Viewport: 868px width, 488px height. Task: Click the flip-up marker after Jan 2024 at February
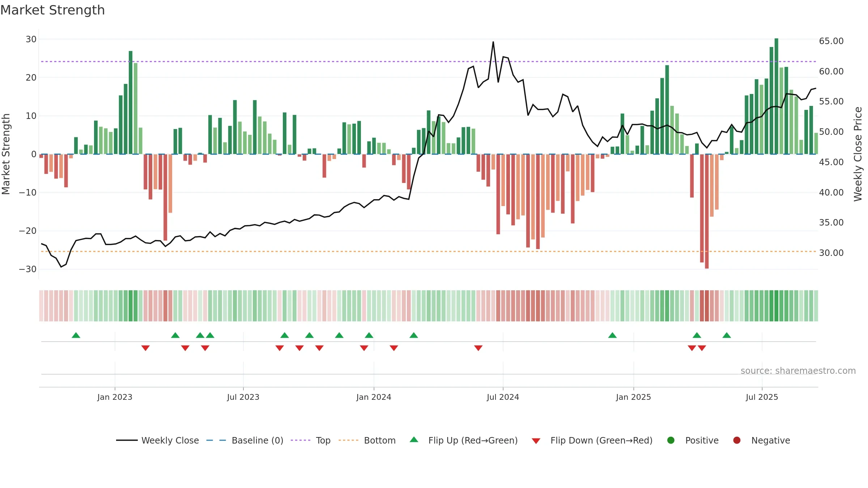coord(414,335)
